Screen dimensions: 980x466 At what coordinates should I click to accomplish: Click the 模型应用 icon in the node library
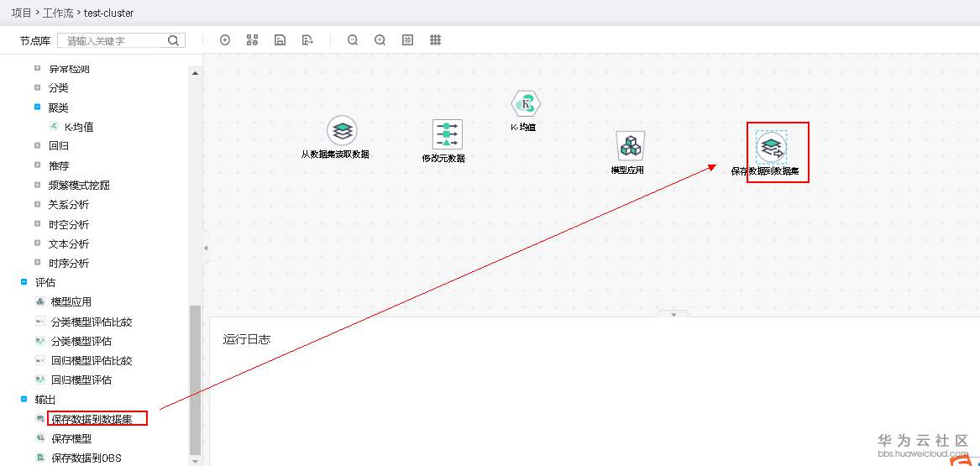pos(40,301)
